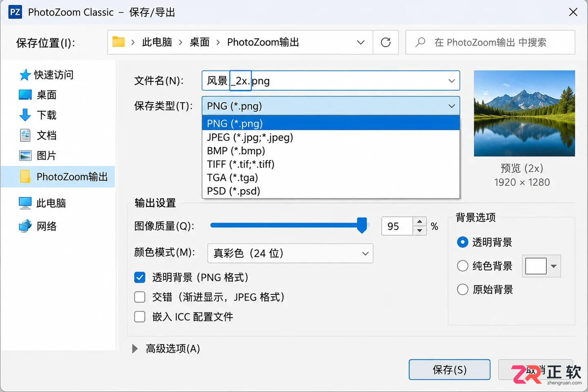Screen dimensions: 588x392
Task: Click the search box in PhotoZoom输出
Action: 490,42
